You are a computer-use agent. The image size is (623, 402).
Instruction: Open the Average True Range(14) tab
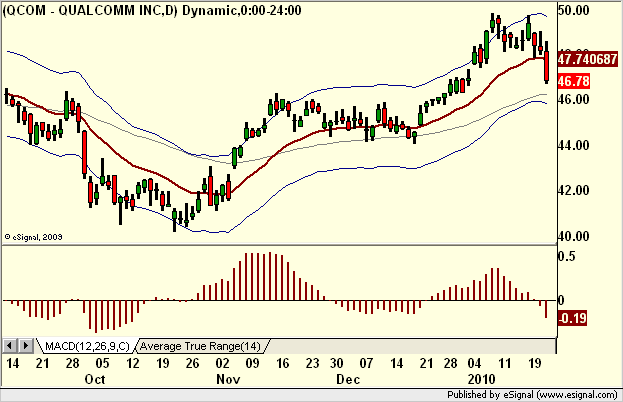200,346
